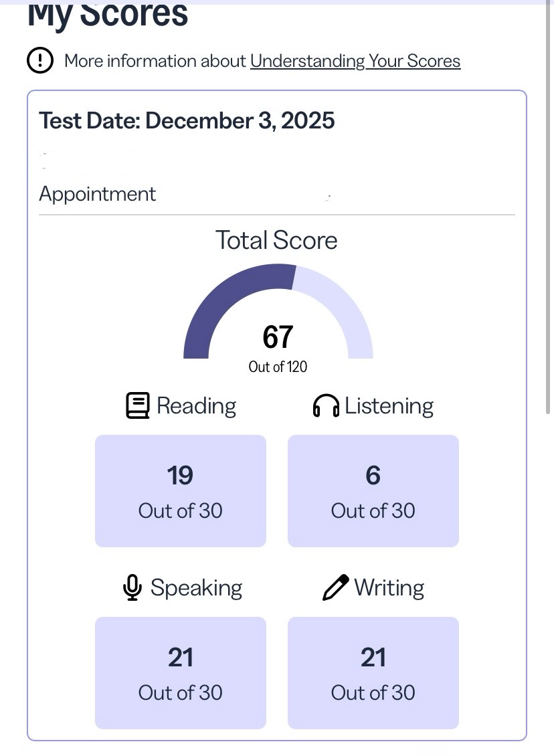Click the Reading book icon

coord(137,406)
